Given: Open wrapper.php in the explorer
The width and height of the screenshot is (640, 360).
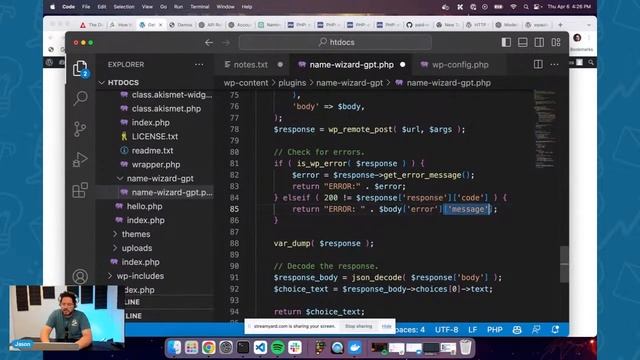Looking at the screenshot, I should [155, 164].
